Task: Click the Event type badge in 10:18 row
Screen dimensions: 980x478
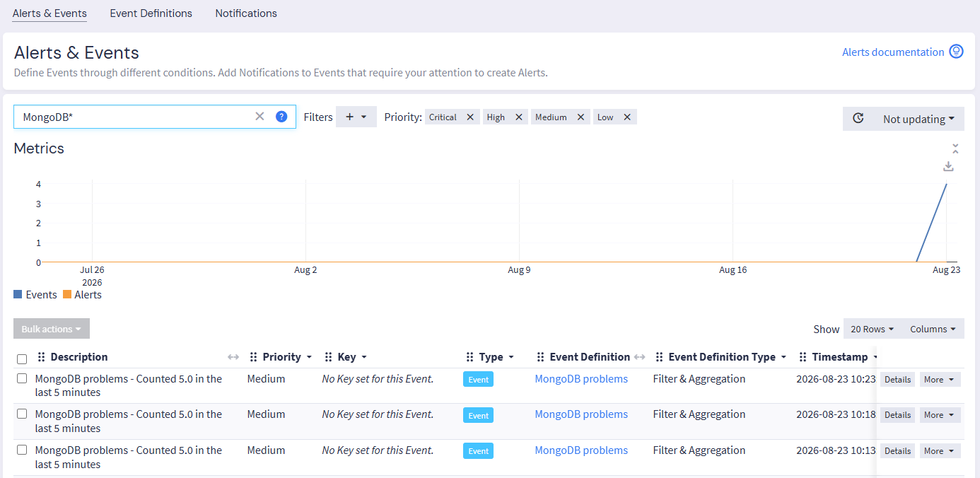Action: (478, 415)
